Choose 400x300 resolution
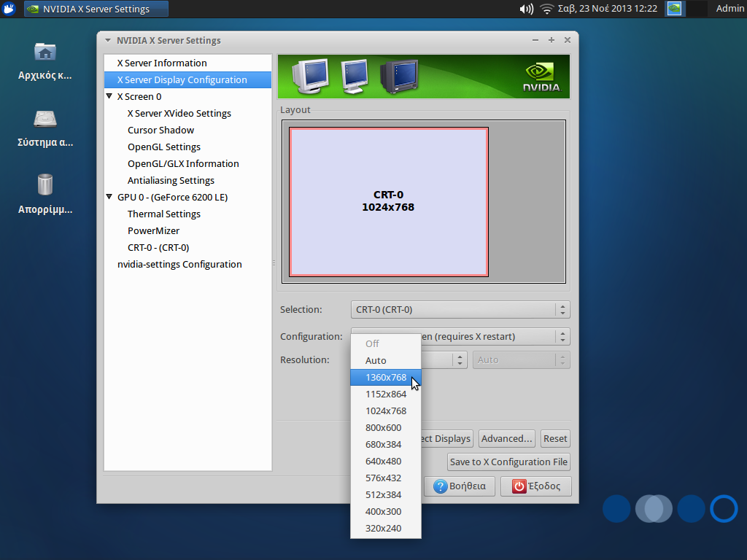747x560 pixels. (386, 511)
